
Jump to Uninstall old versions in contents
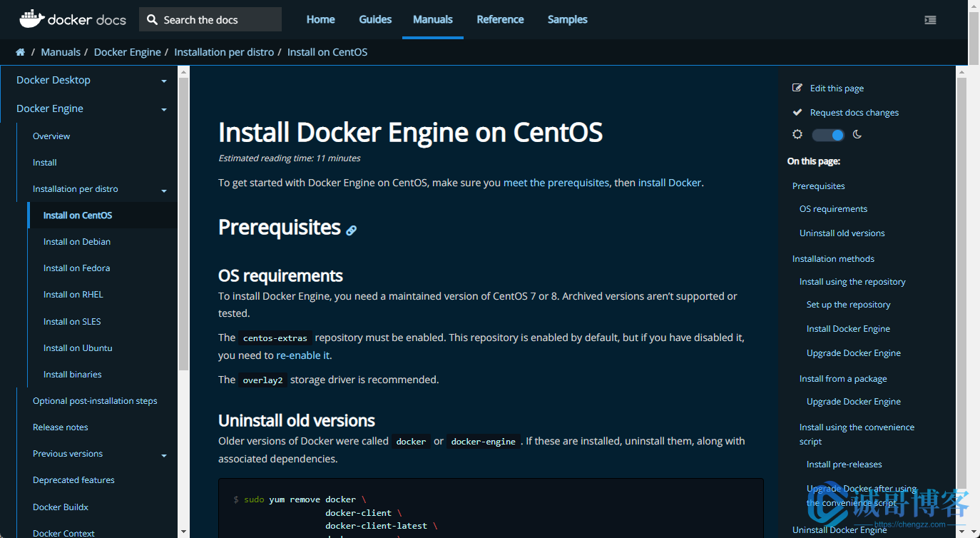pos(842,233)
